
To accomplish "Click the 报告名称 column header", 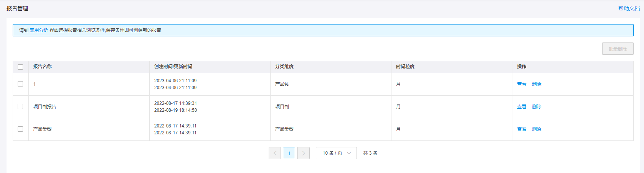I will [42, 67].
